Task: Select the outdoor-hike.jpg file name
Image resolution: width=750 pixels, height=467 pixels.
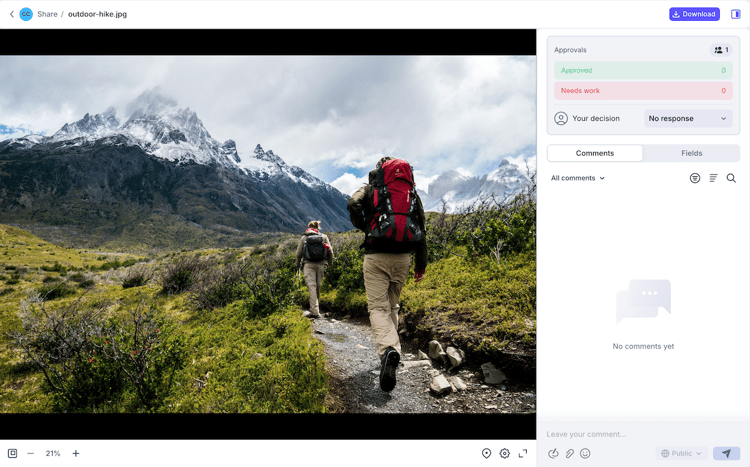Action: coord(98,14)
